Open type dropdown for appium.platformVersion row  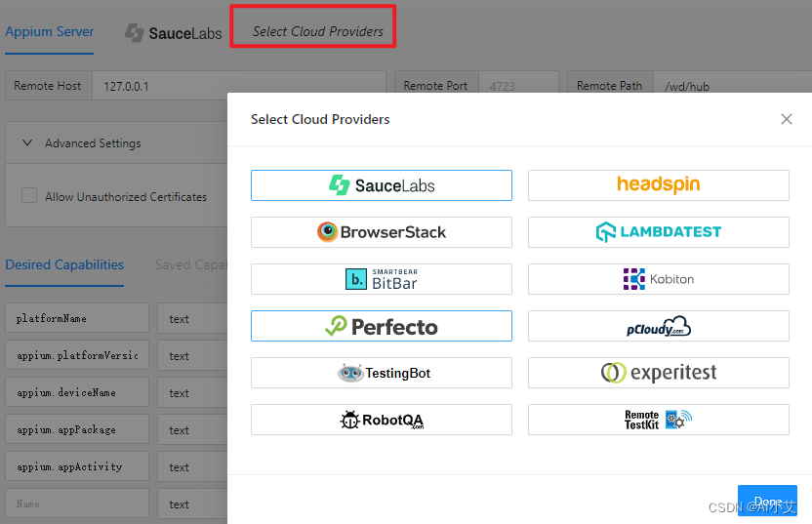pyautogui.click(x=192, y=355)
